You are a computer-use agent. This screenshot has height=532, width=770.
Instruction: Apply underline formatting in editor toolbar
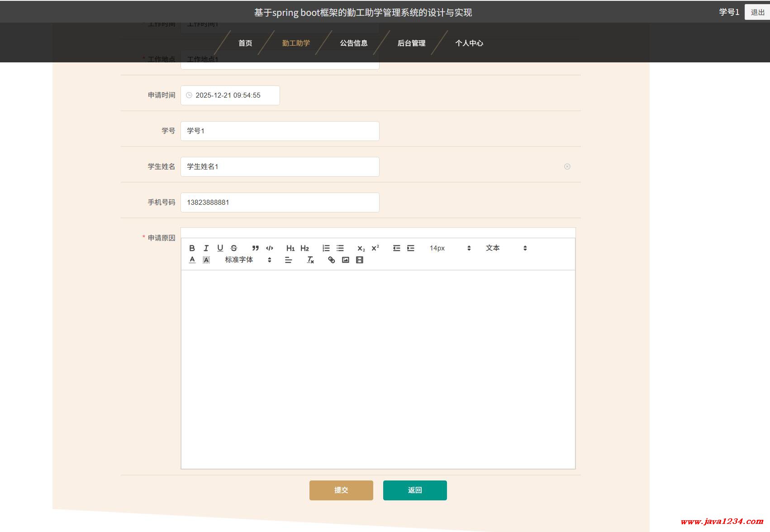click(x=220, y=248)
